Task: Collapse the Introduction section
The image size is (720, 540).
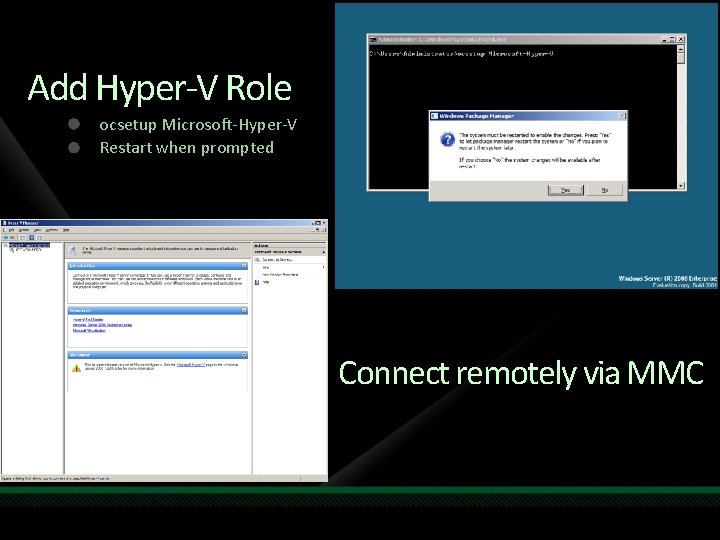Action: click(244, 266)
